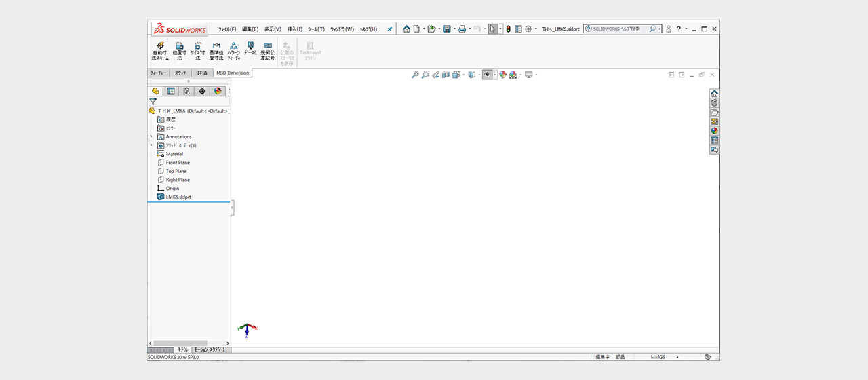Open the Appearances color ball in task pane
The width and height of the screenshot is (868, 380).
(714, 131)
